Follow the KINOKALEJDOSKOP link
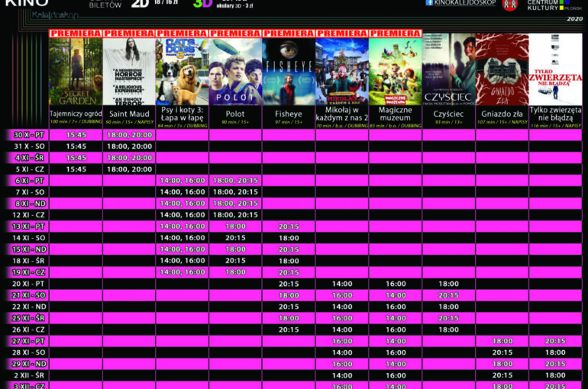 click(x=465, y=2)
